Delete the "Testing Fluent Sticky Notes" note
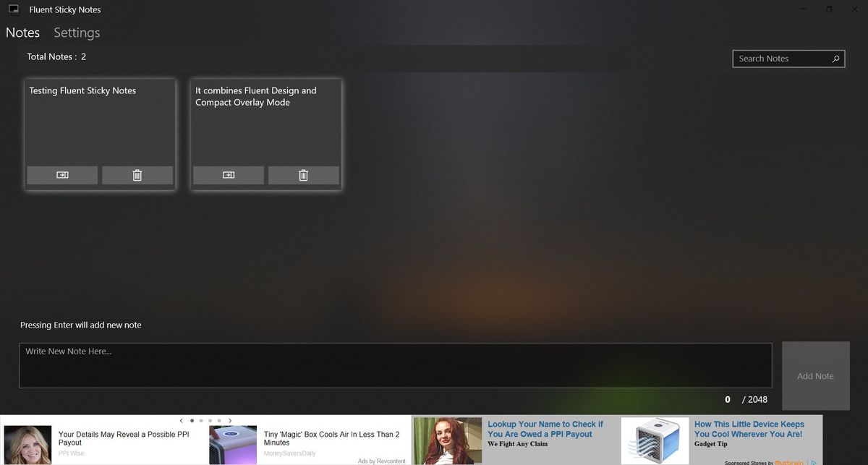Viewport: 868px width, 465px height. tap(137, 175)
